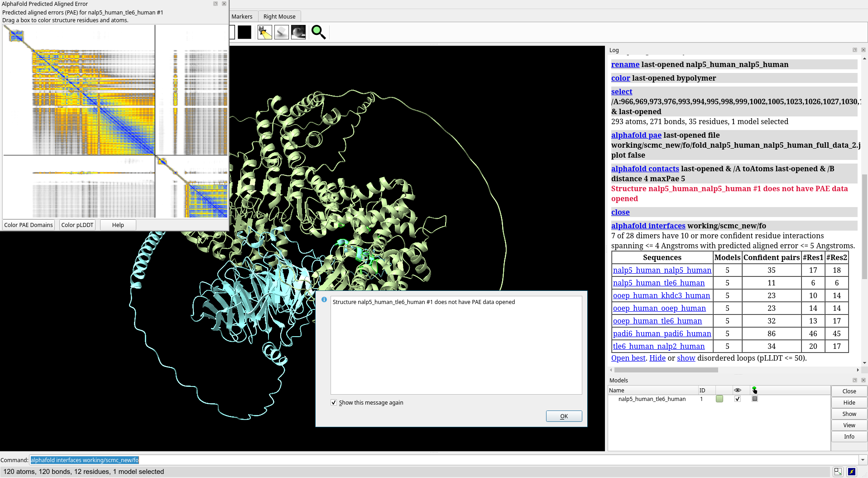Viewport: 868px width, 478px height.
Task: Open the command history dropdown arrow
Action: click(x=863, y=460)
